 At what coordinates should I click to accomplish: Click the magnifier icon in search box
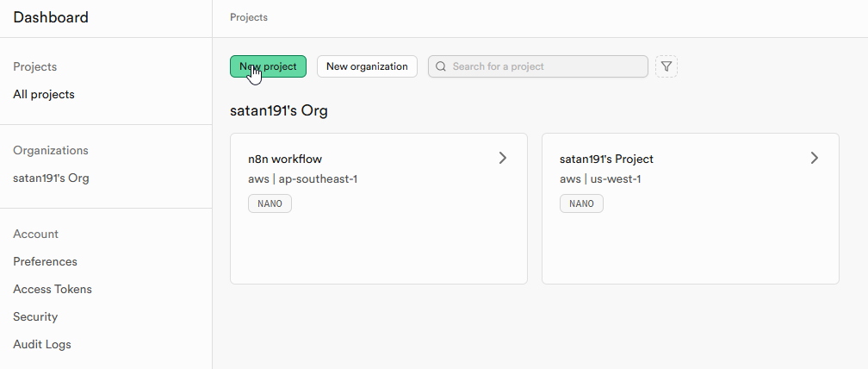[441, 66]
